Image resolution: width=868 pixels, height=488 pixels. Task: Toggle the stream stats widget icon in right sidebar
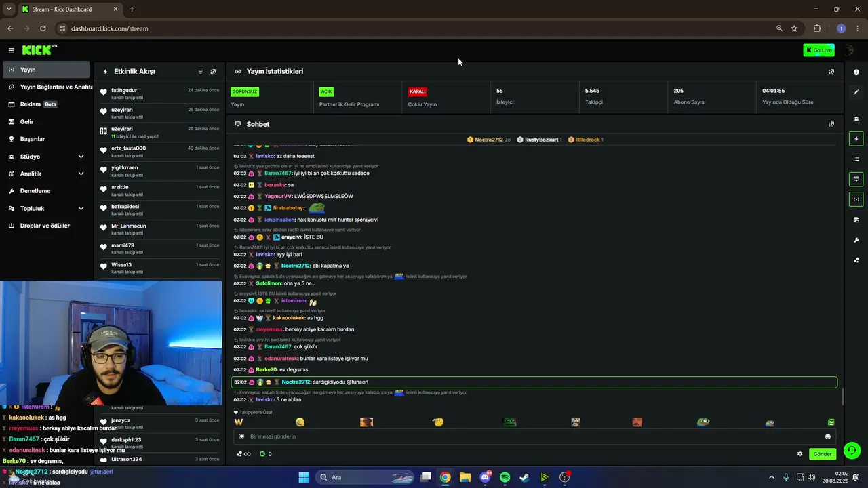[856, 199]
